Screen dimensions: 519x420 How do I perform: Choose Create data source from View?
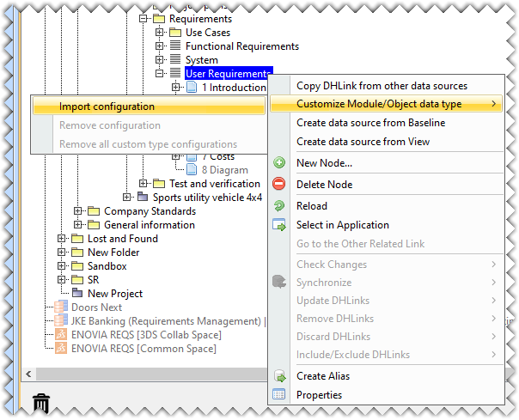[387, 142]
